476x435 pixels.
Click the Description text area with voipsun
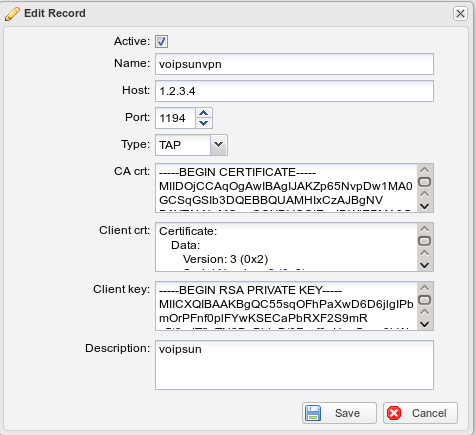click(x=294, y=365)
